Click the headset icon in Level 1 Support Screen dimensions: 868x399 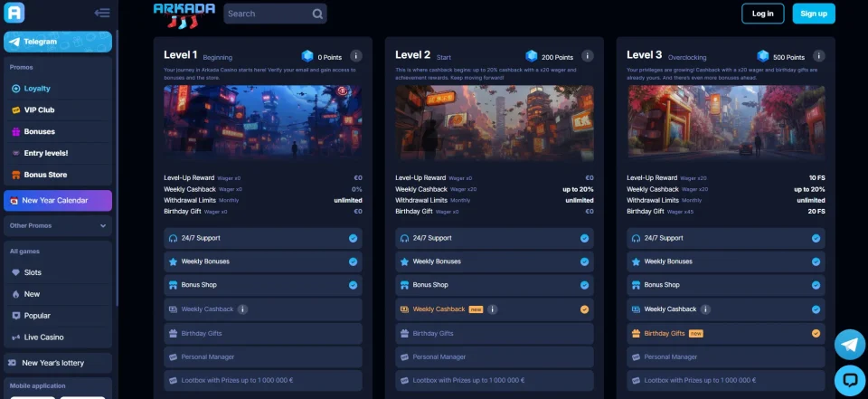pyautogui.click(x=174, y=238)
